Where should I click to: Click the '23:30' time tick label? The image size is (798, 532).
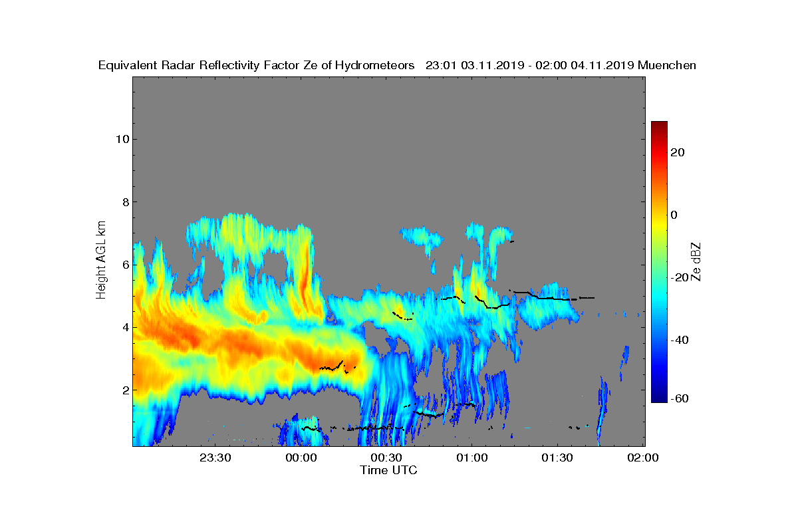pyautogui.click(x=215, y=458)
